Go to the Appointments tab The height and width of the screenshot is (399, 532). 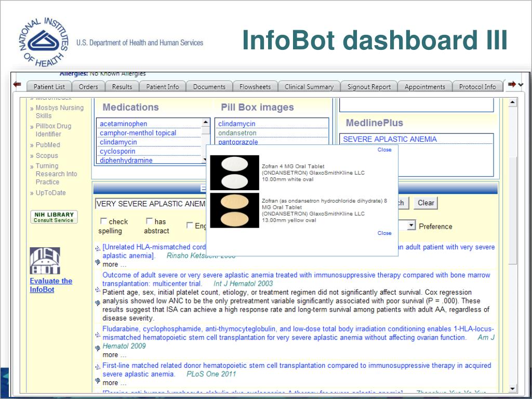click(x=424, y=87)
